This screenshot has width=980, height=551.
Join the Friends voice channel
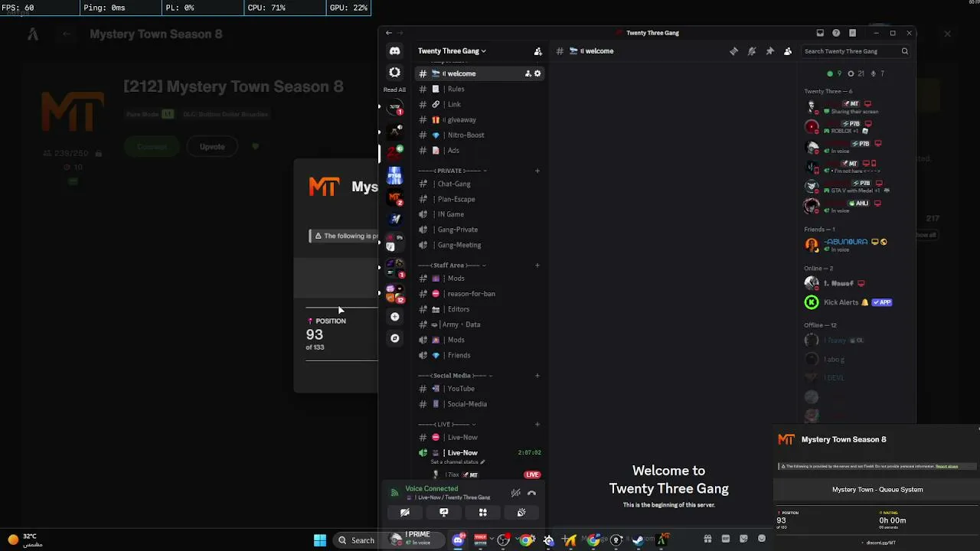click(480, 355)
